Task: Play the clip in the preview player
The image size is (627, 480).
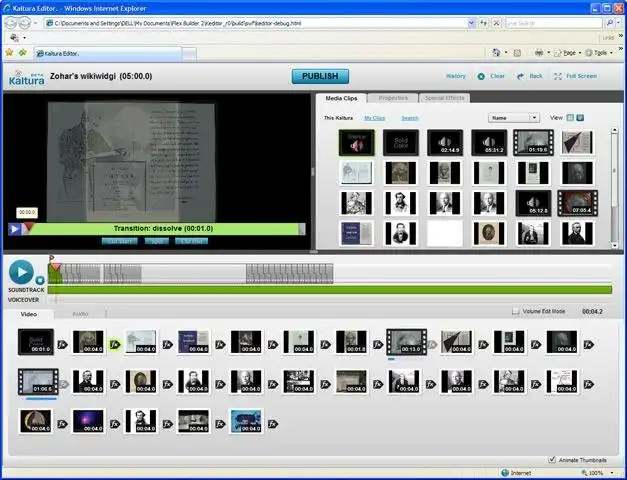Action: point(14,229)
